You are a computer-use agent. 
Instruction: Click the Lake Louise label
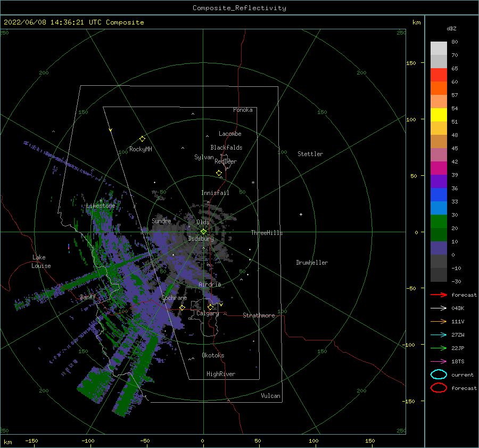point(41,262)
